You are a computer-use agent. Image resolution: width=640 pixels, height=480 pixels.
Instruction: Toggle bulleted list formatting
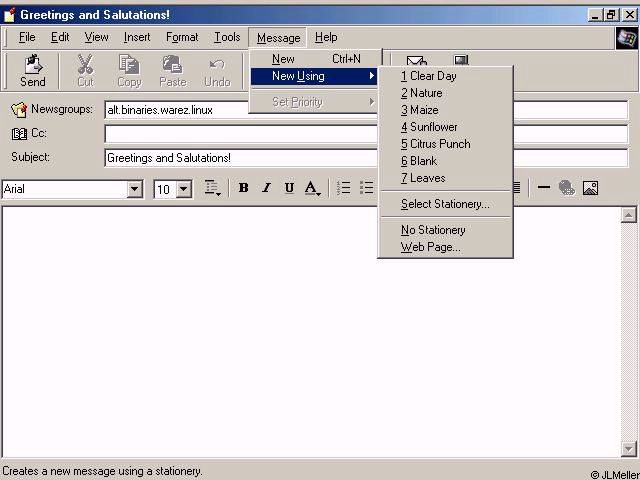367,188
